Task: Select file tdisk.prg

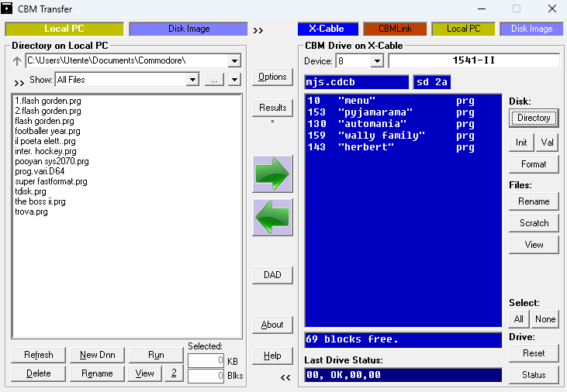Action: (30, 191)
